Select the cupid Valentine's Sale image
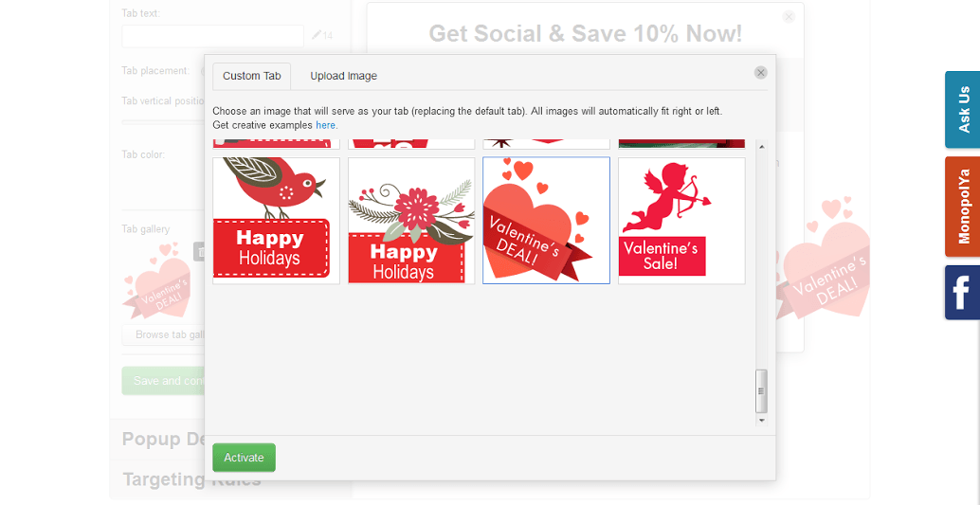 (x=681, y=221)
